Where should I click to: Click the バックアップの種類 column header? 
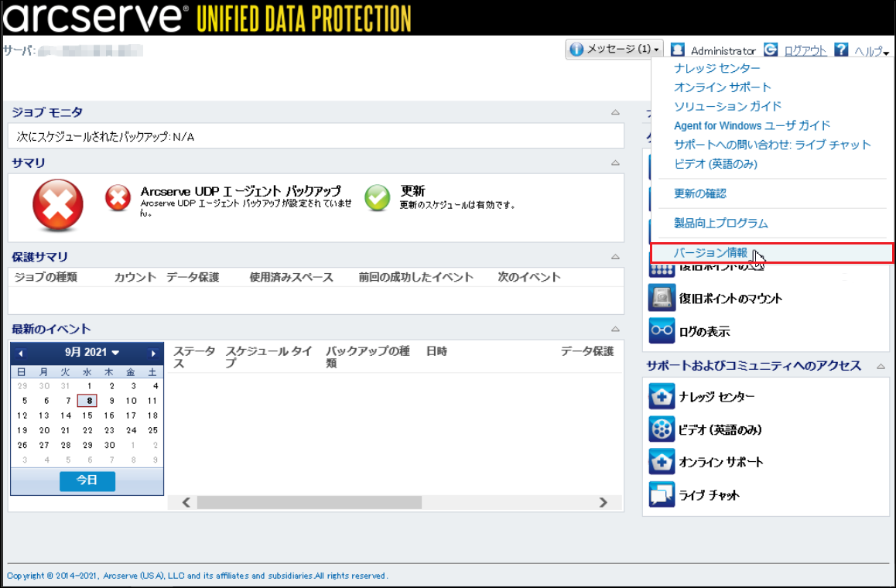[368, 357]
